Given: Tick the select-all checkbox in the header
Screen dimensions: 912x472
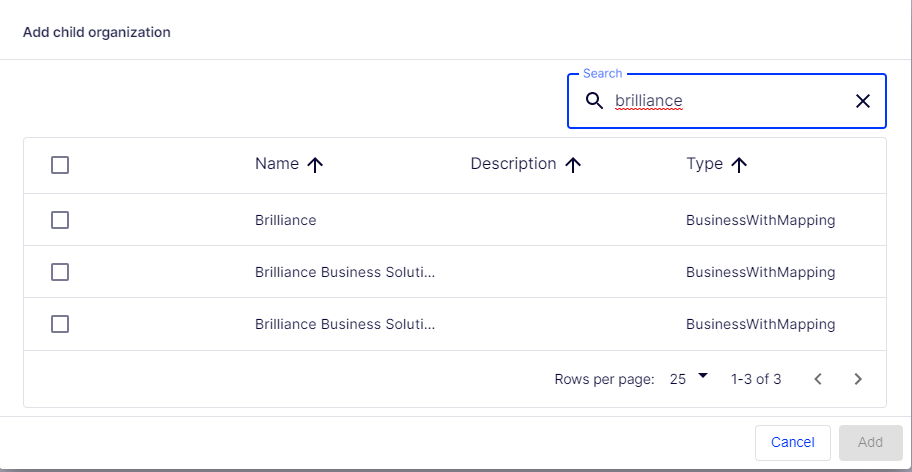Looking at the screenshot, I should pyautogui.click(x=60, y=165).
